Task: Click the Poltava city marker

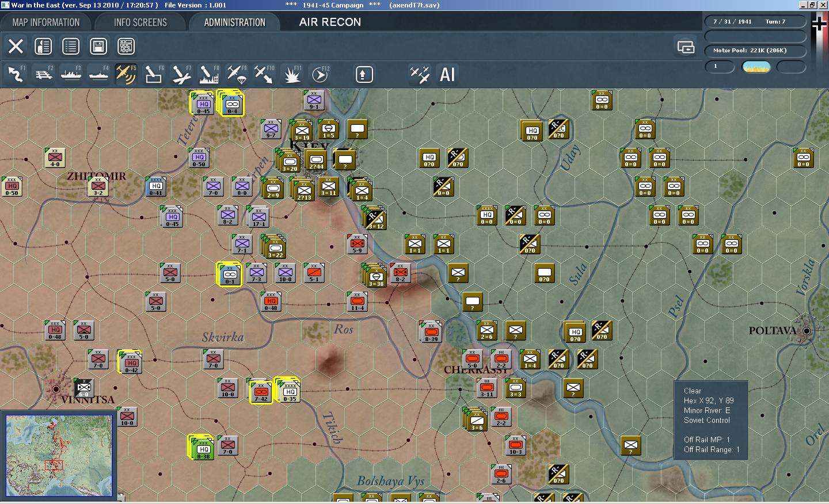Action: pos(807,331)
